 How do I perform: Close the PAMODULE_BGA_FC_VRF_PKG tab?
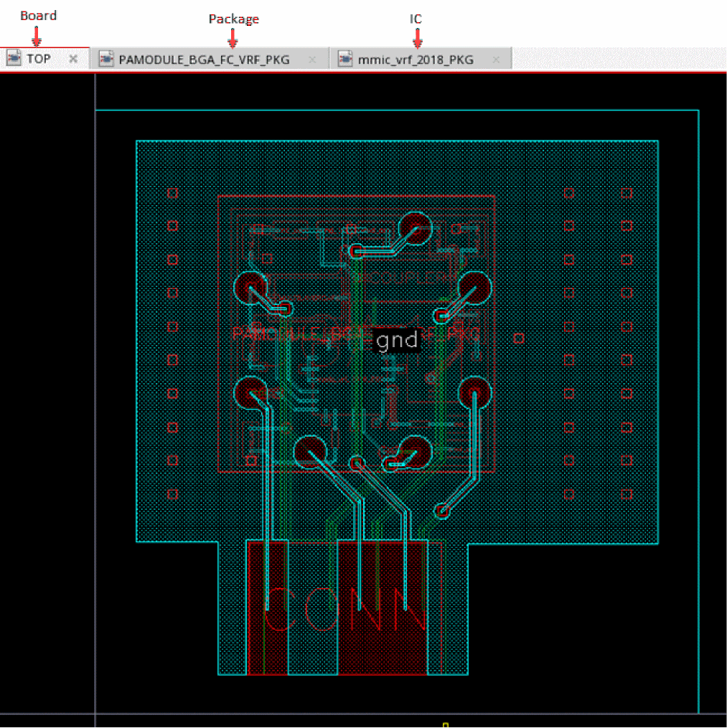pos(312,60)
